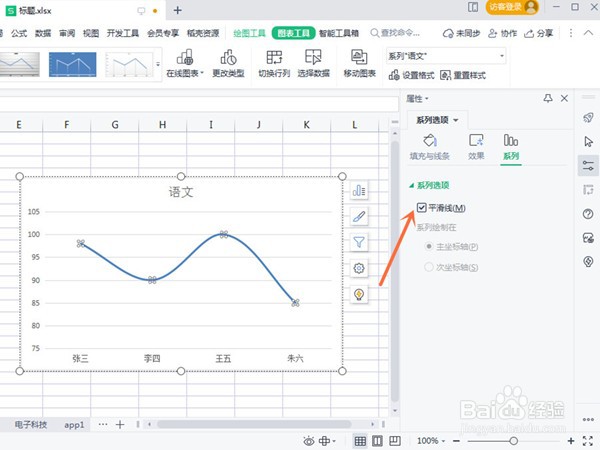
Task: Click the rocket icon in right sidebar
Action: pos(588,117)
